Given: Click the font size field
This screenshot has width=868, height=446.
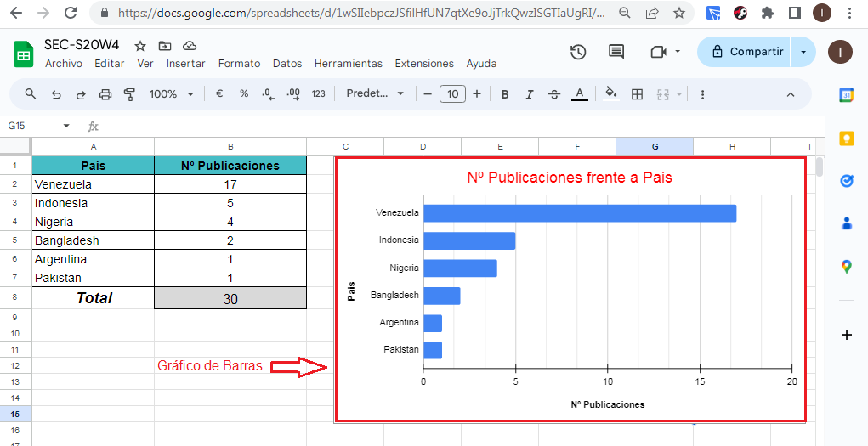Looking at the screenshot, I should [452, 94].
